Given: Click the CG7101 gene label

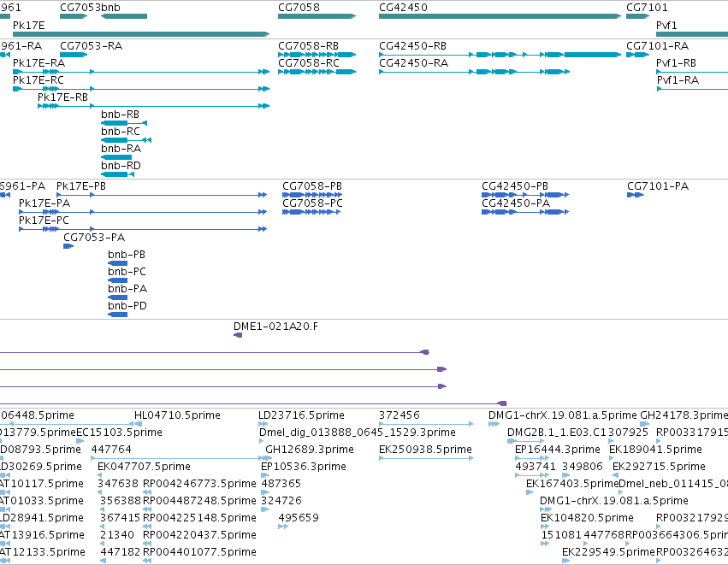Looking at the screenshot, I should [647, 8].
